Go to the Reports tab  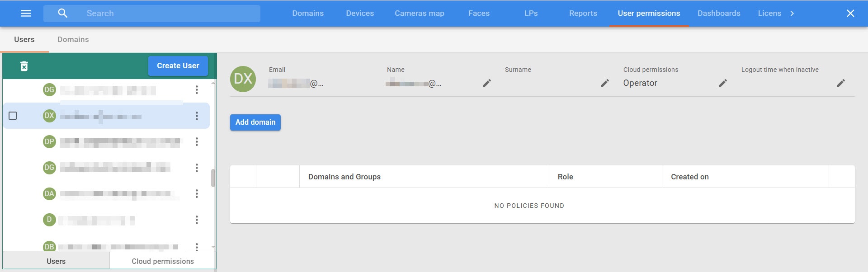click(x=583, y=14)
